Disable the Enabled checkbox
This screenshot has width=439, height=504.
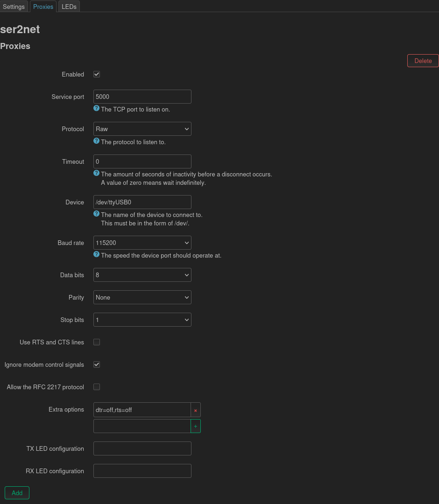coord(96,74)
